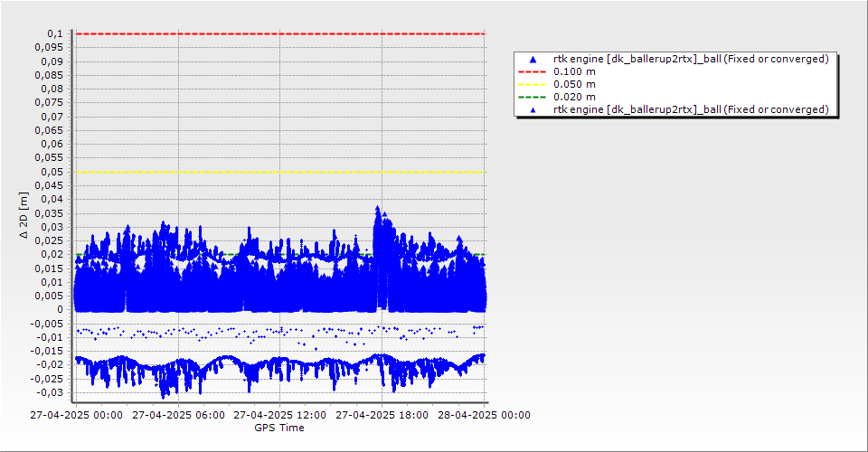Click the '0,045' y-axis tick label

click(49, 186)
